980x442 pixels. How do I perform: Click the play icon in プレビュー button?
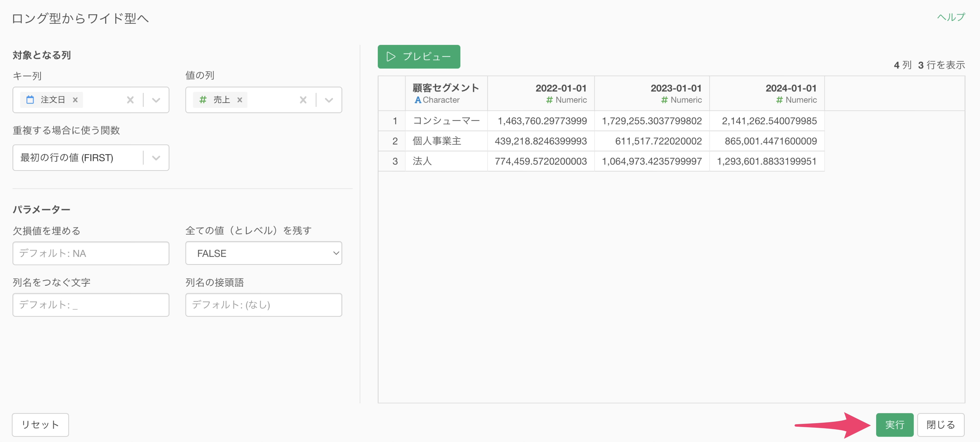coord(391,57)
